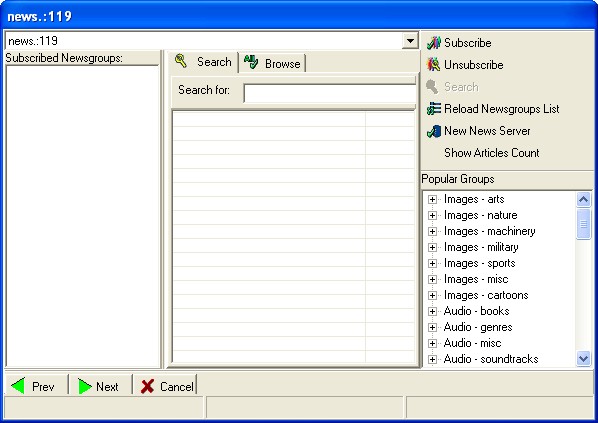Click the Popular Groups scrollbar thumb
The height and width of the screenshot is (423, 598).
(x=584, y=224)
